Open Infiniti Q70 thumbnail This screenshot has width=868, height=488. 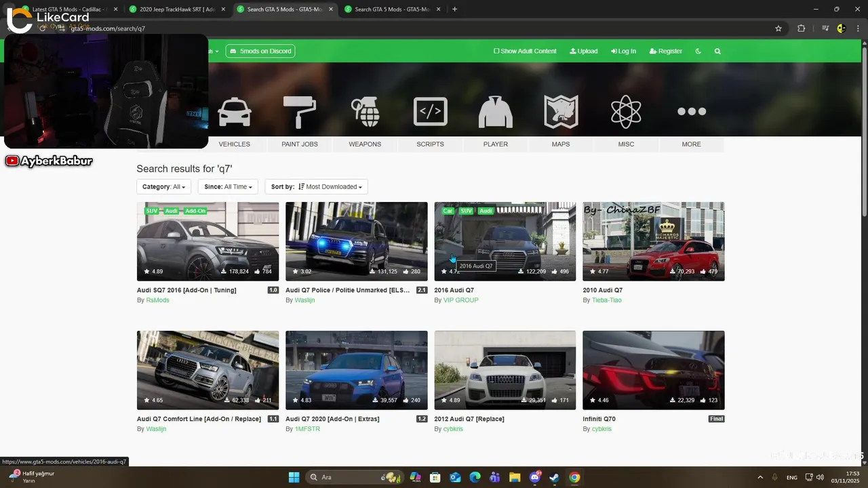[x=653, y=370]
